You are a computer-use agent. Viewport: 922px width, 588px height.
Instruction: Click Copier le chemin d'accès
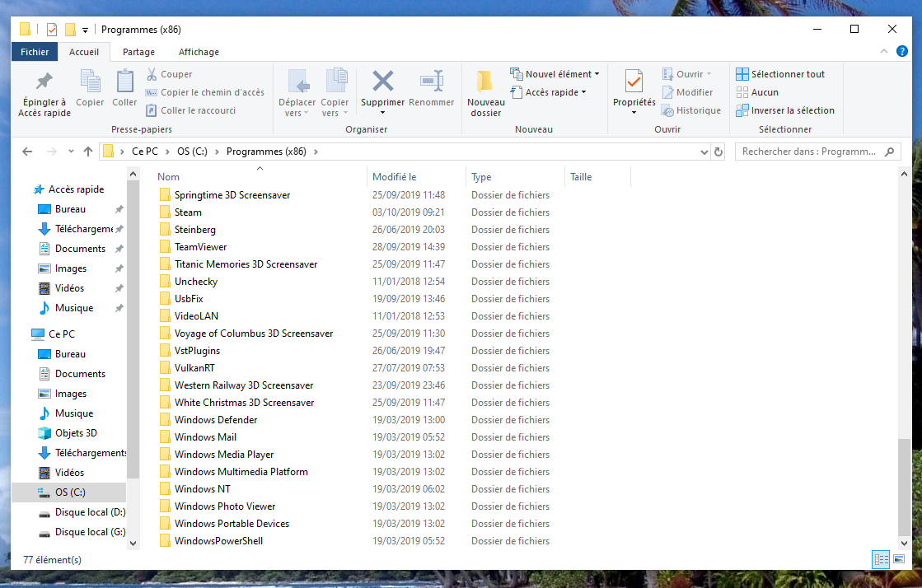pos(205,92)
